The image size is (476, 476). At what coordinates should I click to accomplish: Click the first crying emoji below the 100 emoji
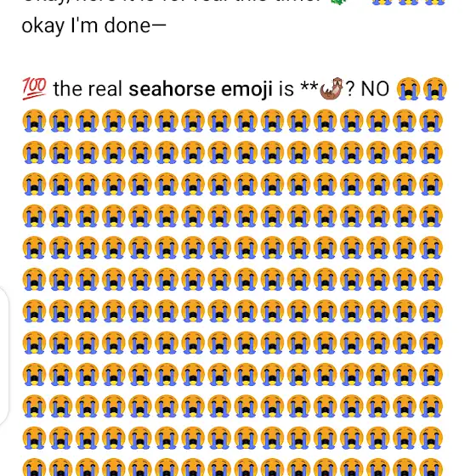coord(34,121)
